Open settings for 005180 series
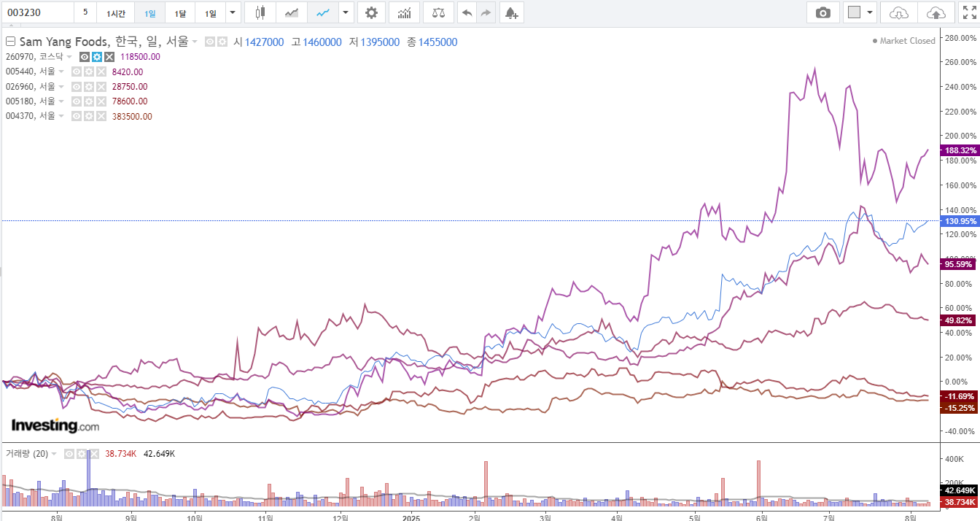 (88, 101)
